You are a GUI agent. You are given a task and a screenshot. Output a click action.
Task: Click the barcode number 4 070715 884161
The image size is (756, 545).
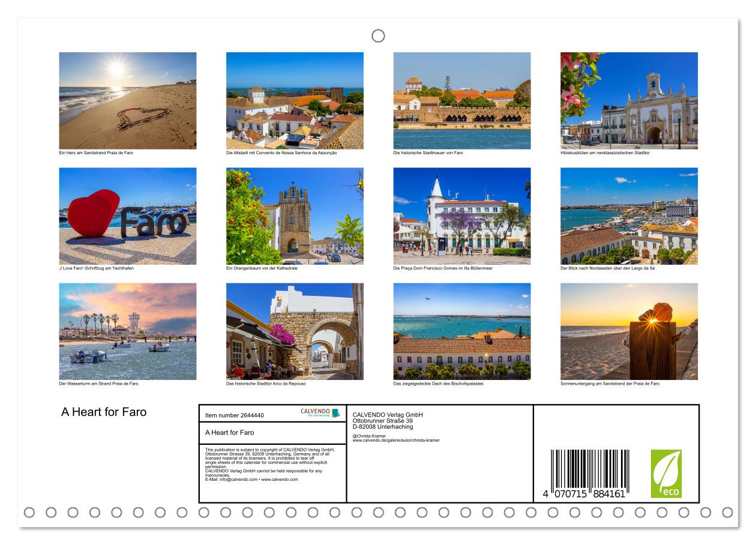(584, 494)
